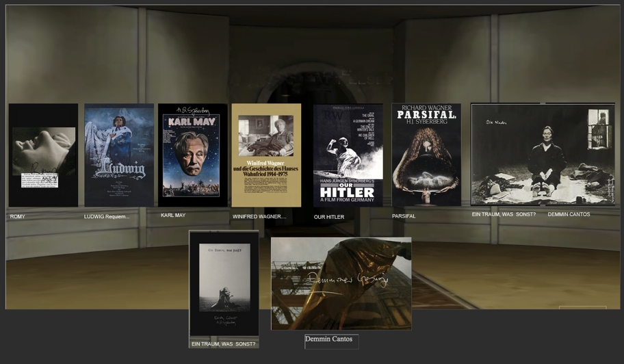Open the uppercase DEMMIN CANTOS link
This screenshot has width=624, height=364.
[x=569, y=215]
